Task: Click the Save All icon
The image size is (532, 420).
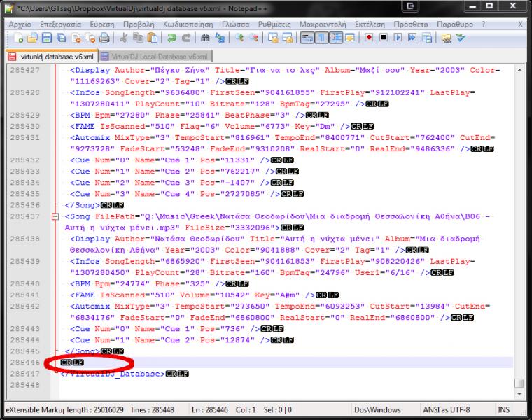Action: [62, 38]
